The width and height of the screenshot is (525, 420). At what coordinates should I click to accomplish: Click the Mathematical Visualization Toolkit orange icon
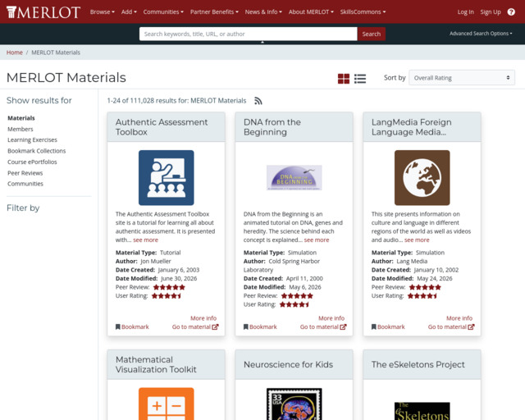tap(166, 404)
